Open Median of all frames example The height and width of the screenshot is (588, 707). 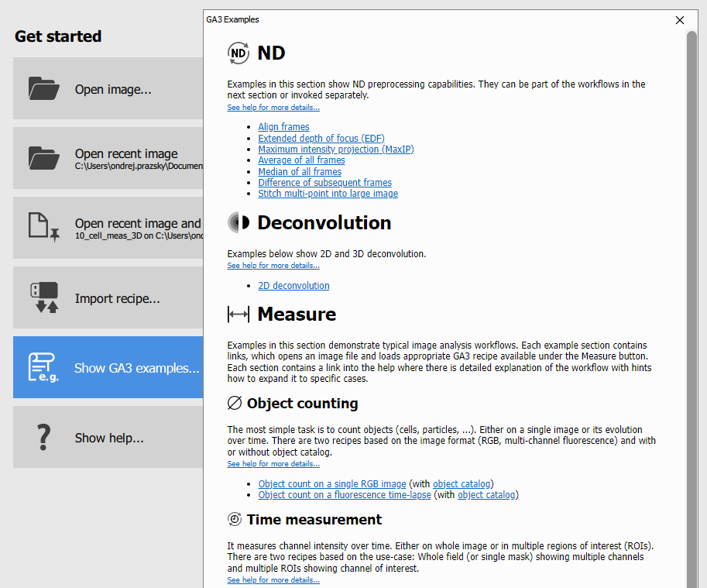[300, 172]
